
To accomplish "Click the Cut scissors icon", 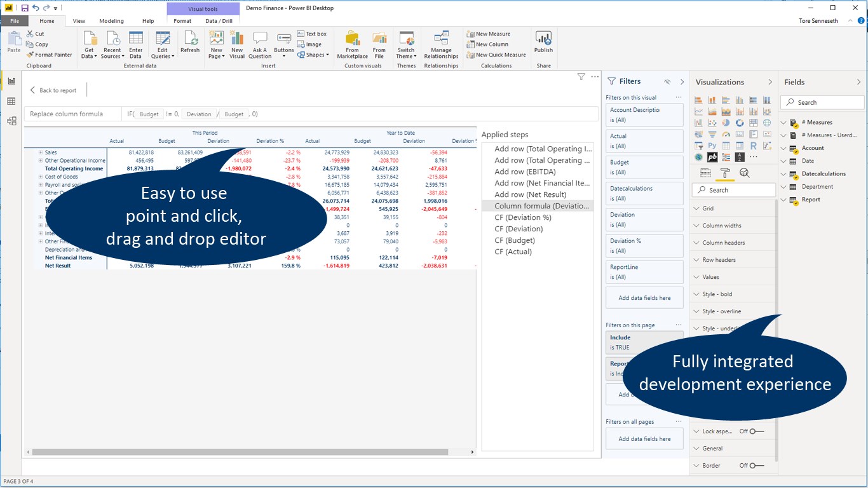I will pyautogui.click(x=31, y=34).
